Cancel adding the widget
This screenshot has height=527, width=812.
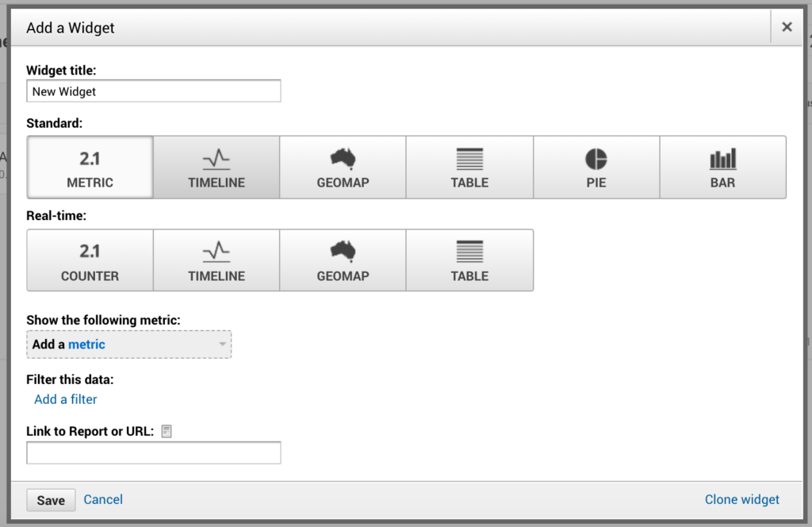[x=103, y=499]
